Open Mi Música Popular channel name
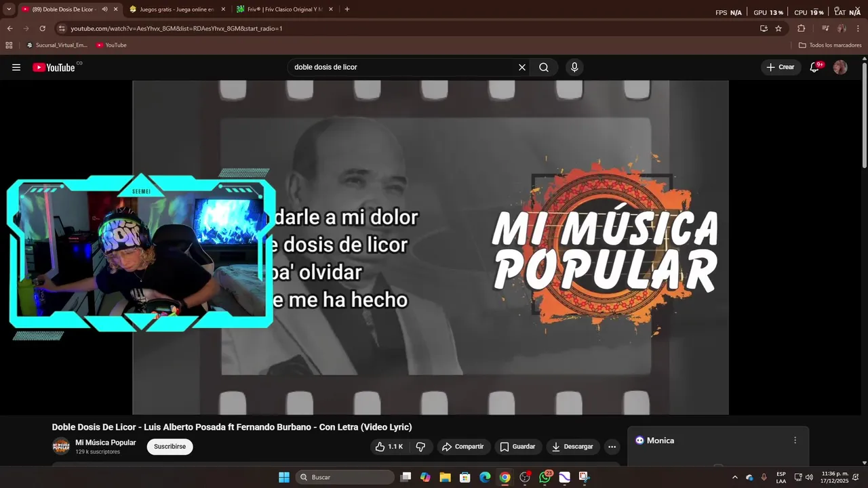868x488 pixels. (x=105, y=443)
